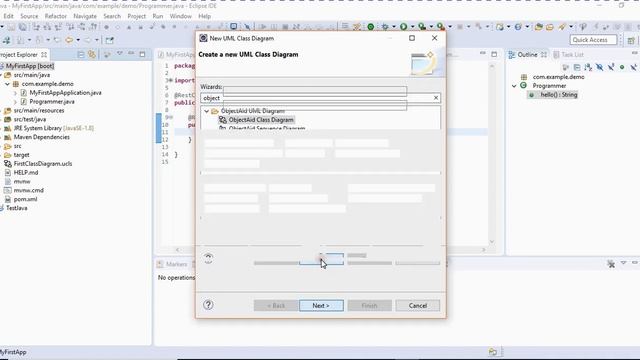This screenshot has height=360, width=640.
Task: Select pom.xml in Project Explorer
Action: click(25, 199)
